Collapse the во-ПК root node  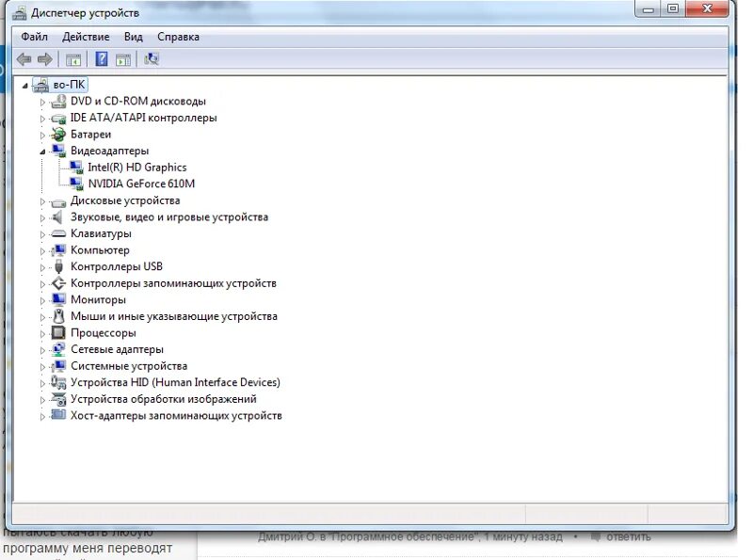coord(25,86)
